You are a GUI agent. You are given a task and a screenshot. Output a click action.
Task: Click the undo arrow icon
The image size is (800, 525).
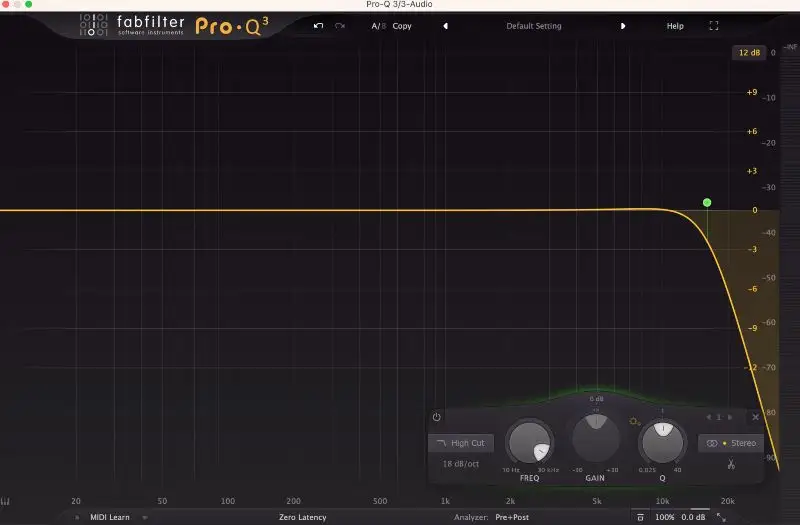point(318,26)
